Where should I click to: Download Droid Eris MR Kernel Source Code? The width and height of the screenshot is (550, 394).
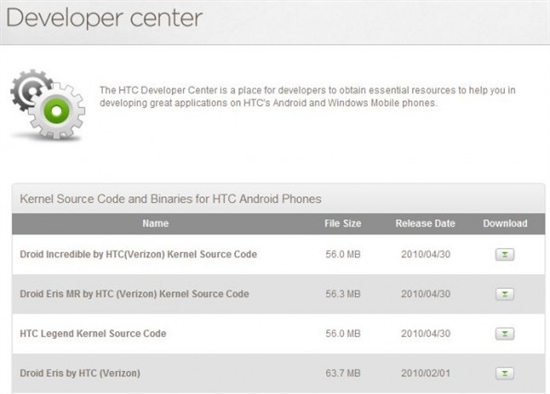coord(505,294)
